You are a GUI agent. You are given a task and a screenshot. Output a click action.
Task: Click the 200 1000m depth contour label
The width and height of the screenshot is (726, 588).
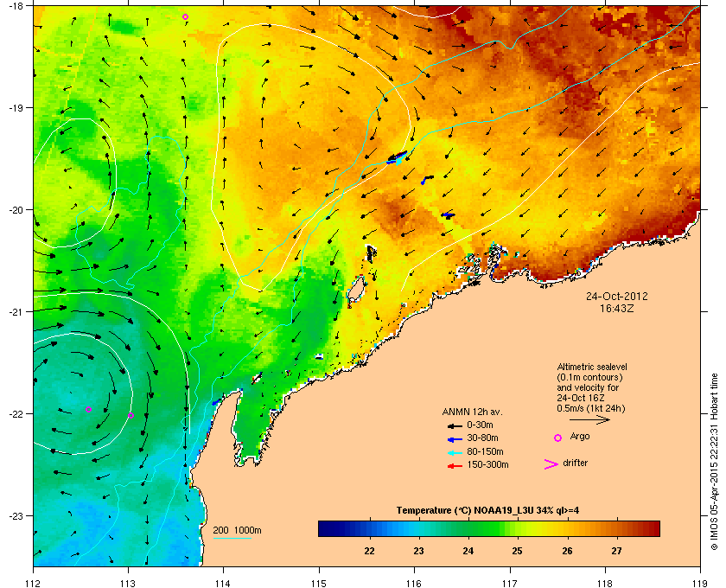[237, 530]
